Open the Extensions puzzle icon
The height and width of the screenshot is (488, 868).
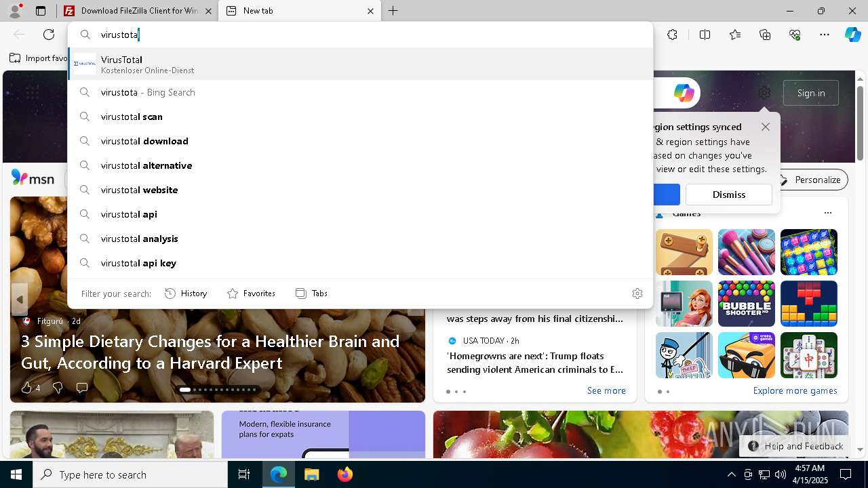point(672,35)
